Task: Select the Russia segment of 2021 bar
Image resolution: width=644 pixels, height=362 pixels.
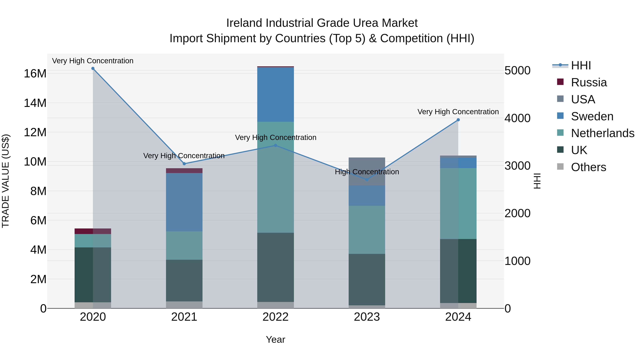Action: click(x=184, y=171)
